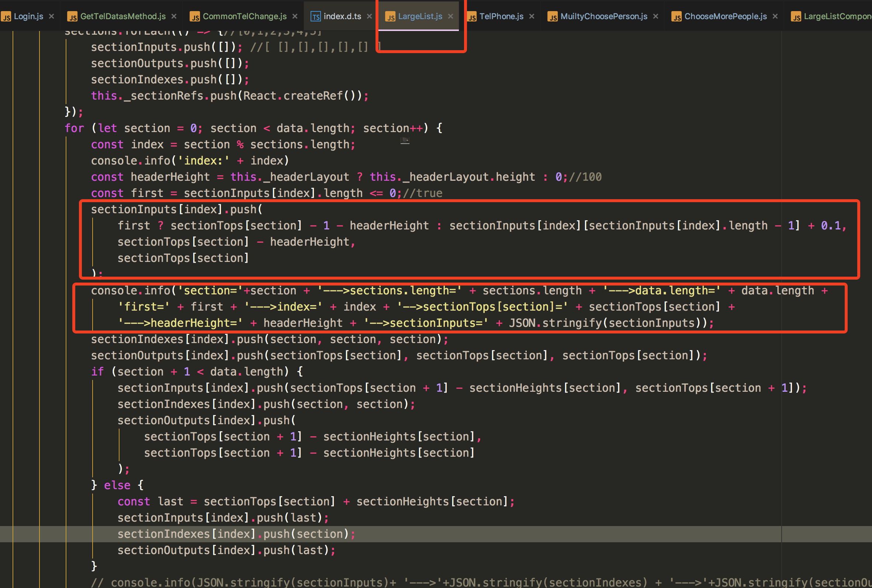Click the word headerHeight in the code
This screenshot has height=588, width=872.
pyautogui.click(x=170, y=177)
